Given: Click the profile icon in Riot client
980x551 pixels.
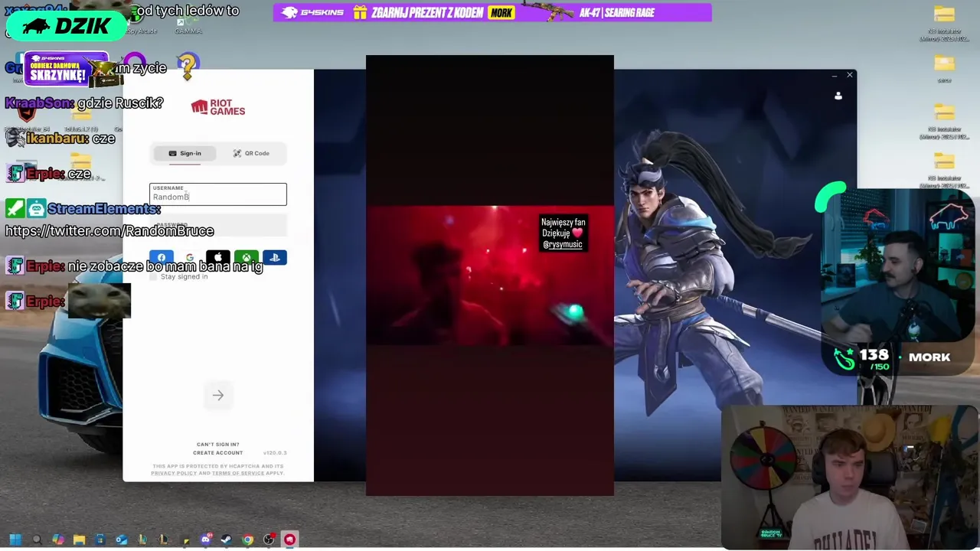Looking at the screenshot, I should pyautogui.click(x=838, y=96).
